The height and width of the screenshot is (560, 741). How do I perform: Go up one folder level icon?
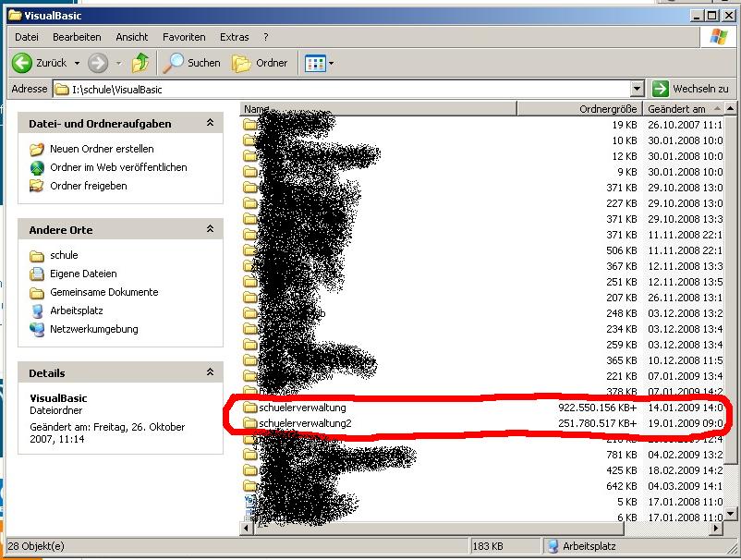(140, 63)
